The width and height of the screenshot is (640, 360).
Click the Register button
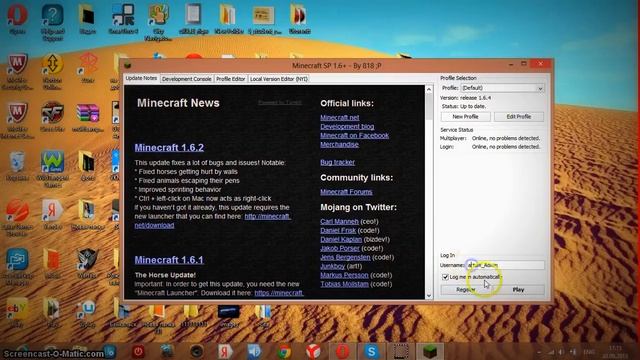point(466,289)
